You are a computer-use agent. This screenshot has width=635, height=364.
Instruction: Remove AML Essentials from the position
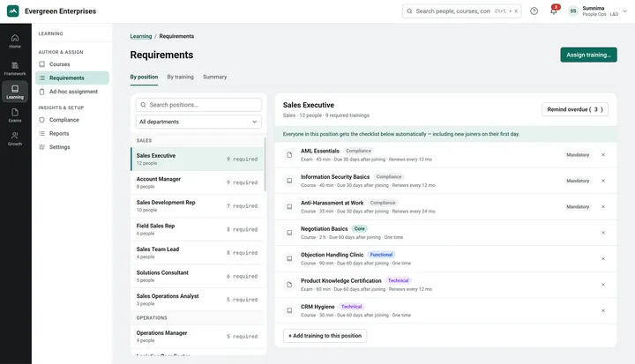coord(603,154)
